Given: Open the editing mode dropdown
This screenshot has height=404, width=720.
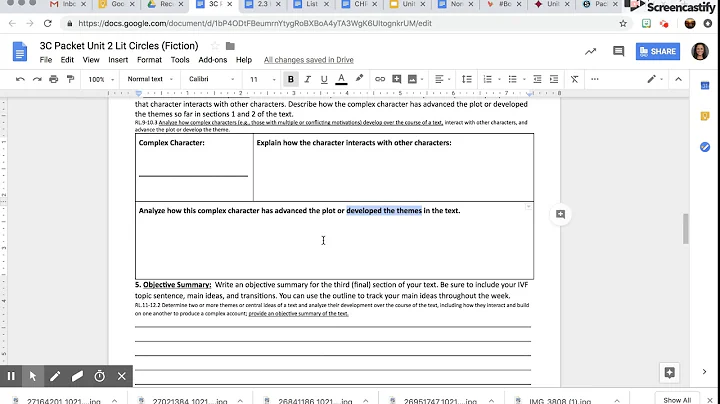Looking at the screenshot, I should click(x=655, y=79).
